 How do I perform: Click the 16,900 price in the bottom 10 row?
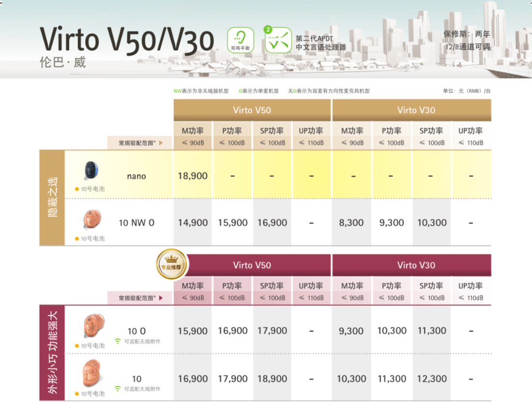point(193,379)
